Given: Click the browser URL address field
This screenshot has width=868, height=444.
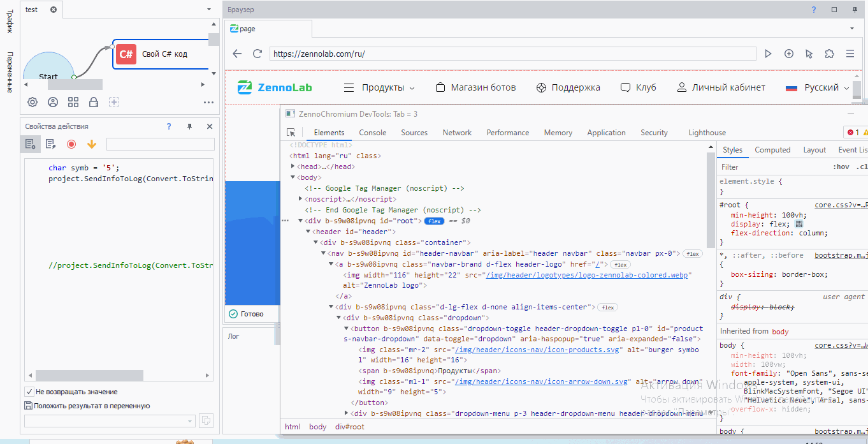Looking at the screenshot, I should (x=512, y=54).
